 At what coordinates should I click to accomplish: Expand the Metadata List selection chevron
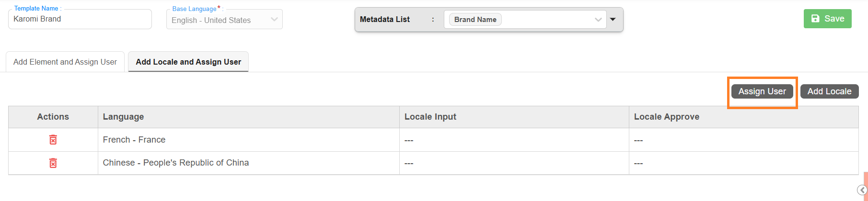[x=598, y=20]
